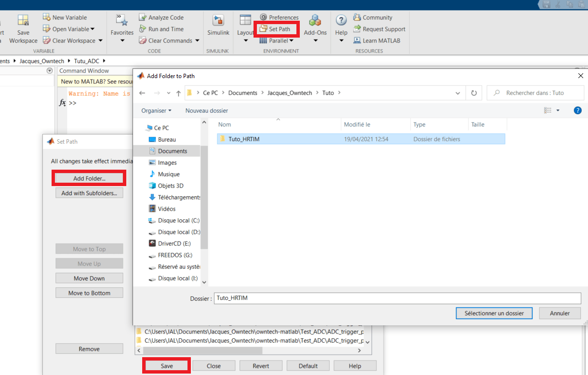Screen dimensions: 588x375
Task: Click Remove button in Set Path
Action: pos(89,349)
